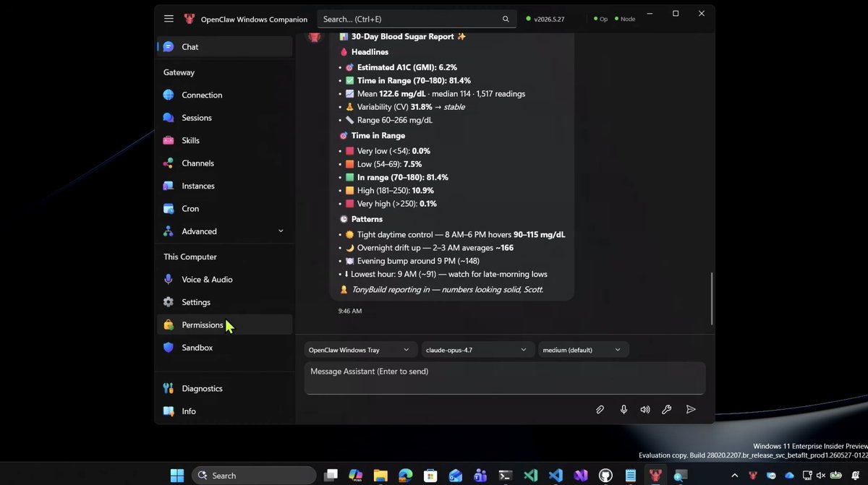The height and width of the screenshot is (485, 868).
Task: Open Microsoft Teams from taskbar
Action: click(480, 475)
